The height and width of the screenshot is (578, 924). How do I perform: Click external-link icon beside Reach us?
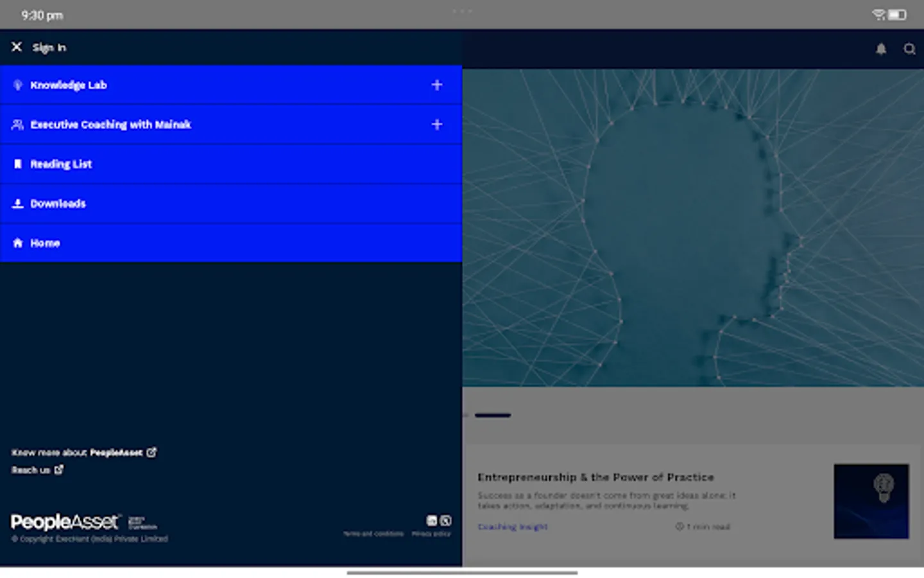click(x=59, y=469)
